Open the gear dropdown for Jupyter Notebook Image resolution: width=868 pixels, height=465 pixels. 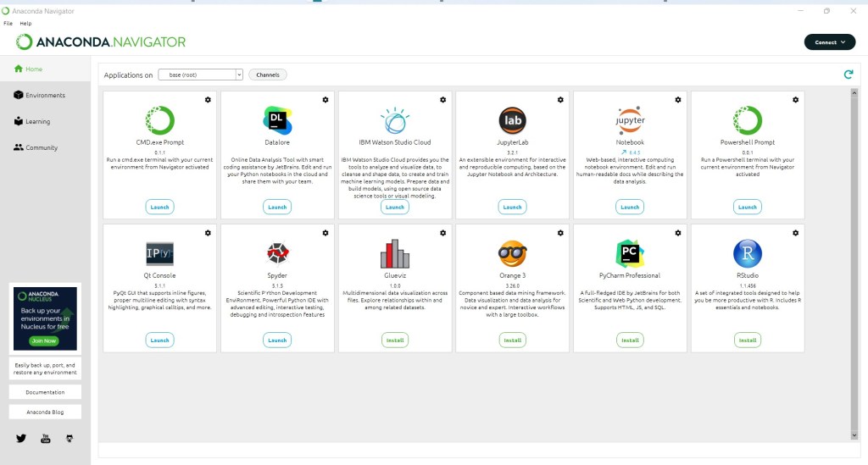click(x=679, y=100)
